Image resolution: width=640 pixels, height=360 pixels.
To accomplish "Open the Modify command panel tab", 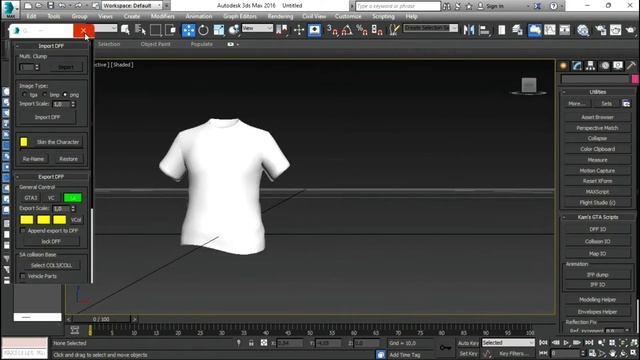I will [577, 66].
